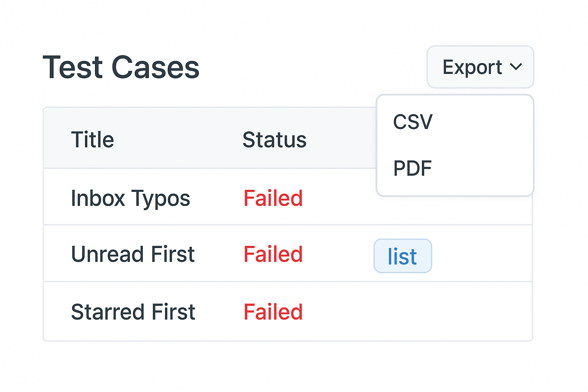
Task: Sort by the Title column header
Action: click(92, 140)
